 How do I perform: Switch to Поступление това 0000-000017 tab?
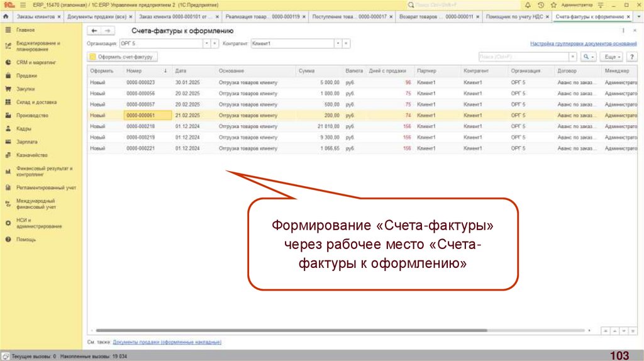[349, 17]
